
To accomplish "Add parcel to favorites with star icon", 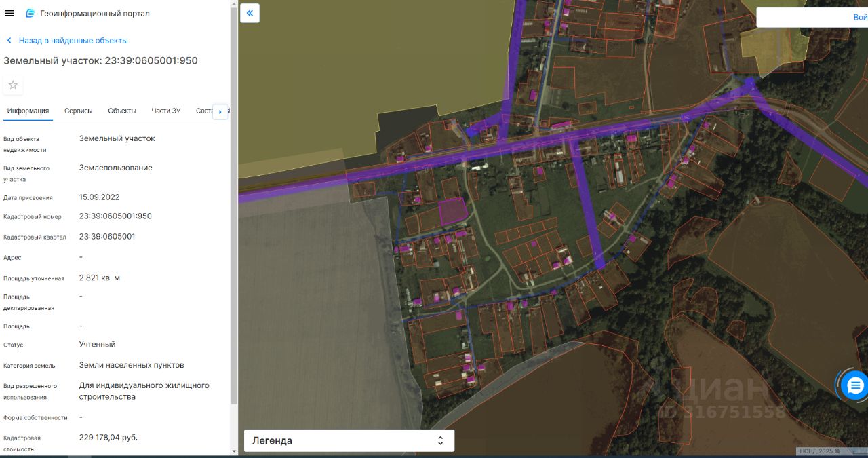I will pyautogui.click(x=13, y=85).
